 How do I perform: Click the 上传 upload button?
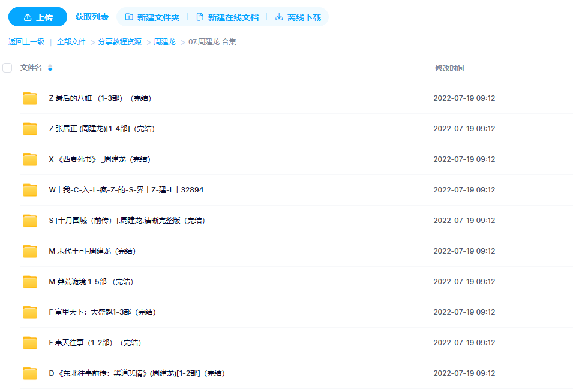point(37,17)
